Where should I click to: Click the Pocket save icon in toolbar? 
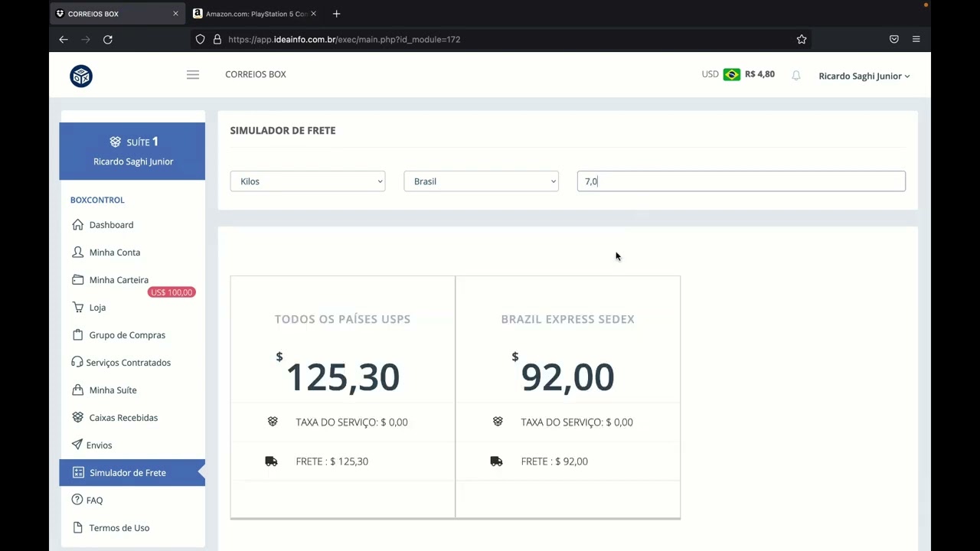[893, 39]
